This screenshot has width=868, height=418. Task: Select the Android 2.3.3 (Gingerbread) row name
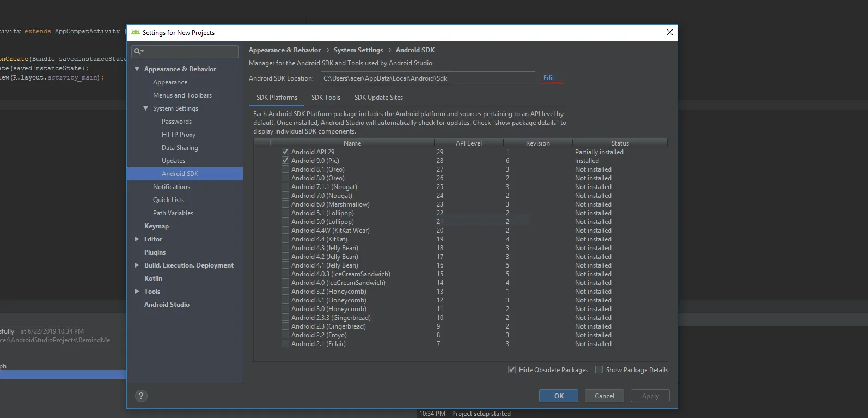tap(331, 318)
